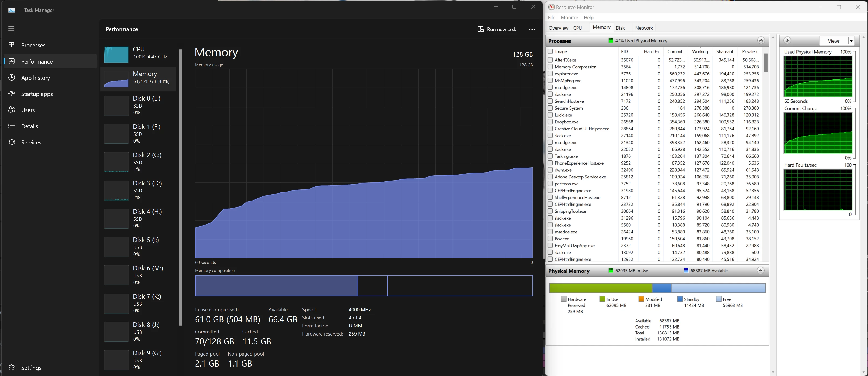Click the performance list vertical scrollbar

[181, 187]
